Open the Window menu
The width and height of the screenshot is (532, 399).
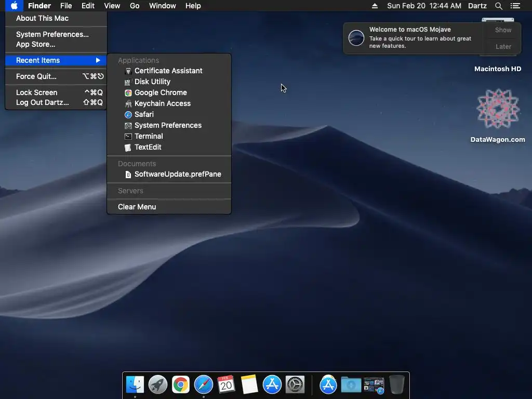[x=163, y=6]
